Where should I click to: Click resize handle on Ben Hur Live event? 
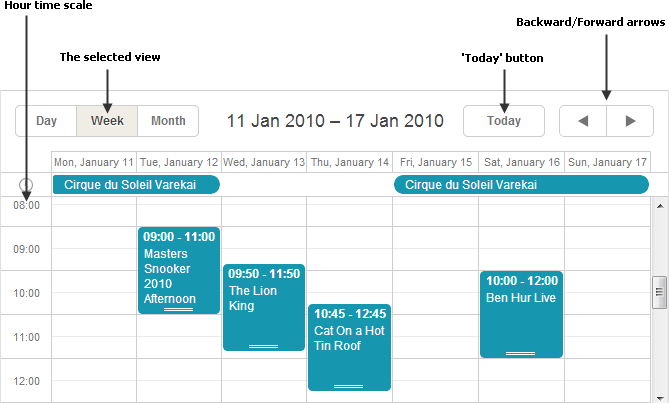pyautogui.click(x=521, y=353)
